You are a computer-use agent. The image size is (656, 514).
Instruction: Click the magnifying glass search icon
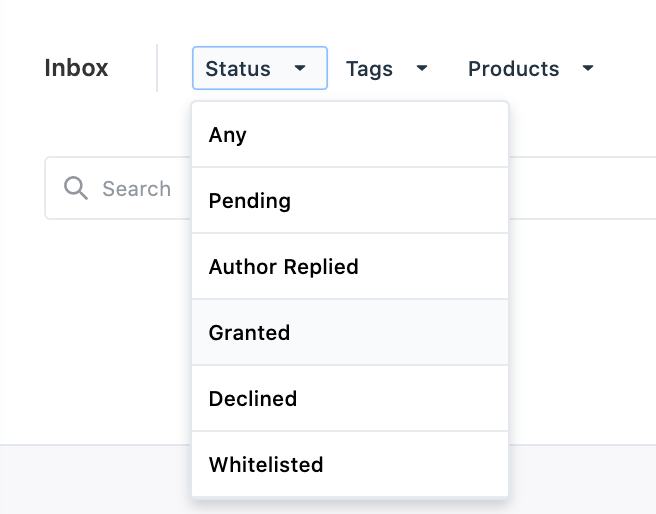[x=75, y=188]
